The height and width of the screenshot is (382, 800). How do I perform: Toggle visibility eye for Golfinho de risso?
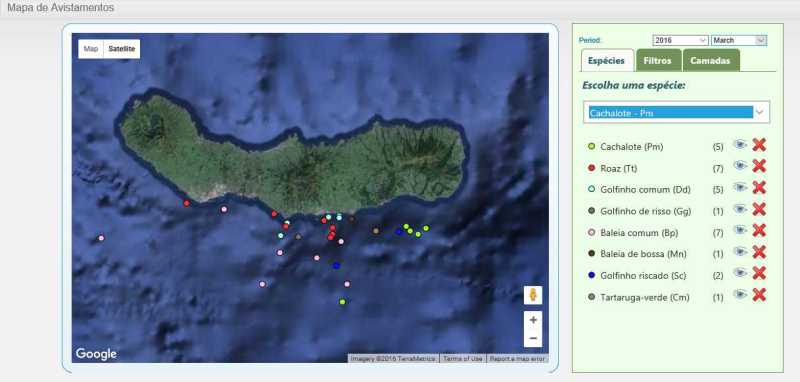click(740, 209)
